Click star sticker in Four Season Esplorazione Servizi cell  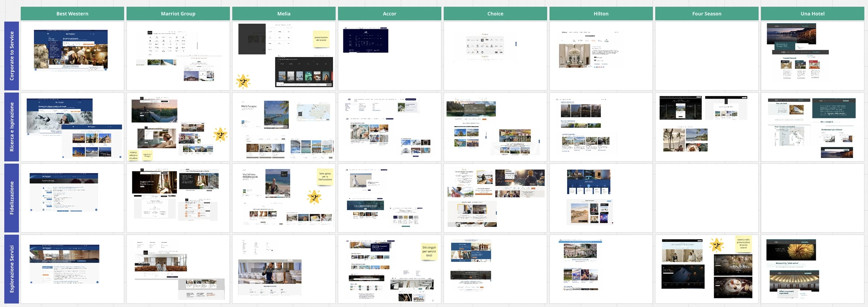coord(717,245)
